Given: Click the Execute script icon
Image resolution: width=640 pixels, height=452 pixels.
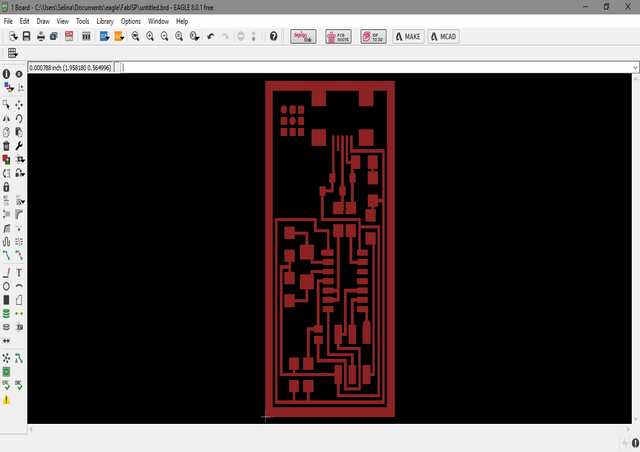Looking at the screenshot, I should click(104, 36).
